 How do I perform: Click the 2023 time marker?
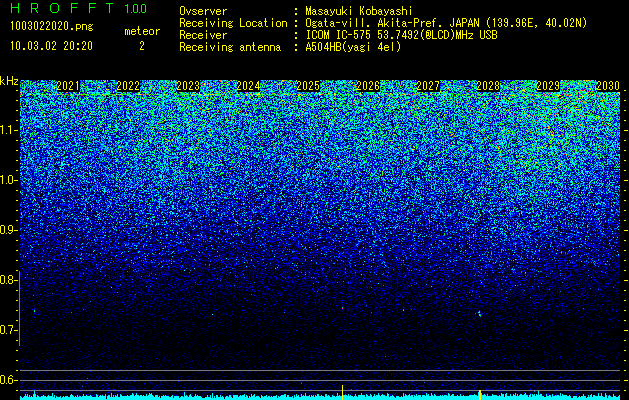(x=188, y=86)
